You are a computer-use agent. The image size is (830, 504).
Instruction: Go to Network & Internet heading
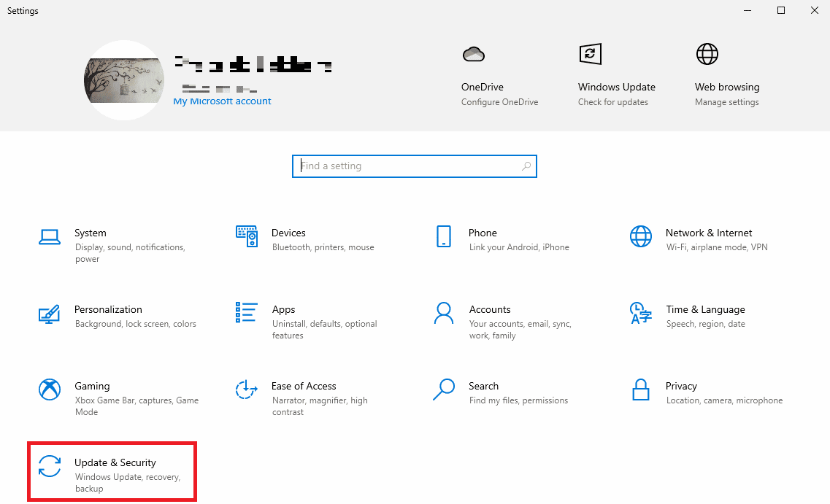pos(709,233)
